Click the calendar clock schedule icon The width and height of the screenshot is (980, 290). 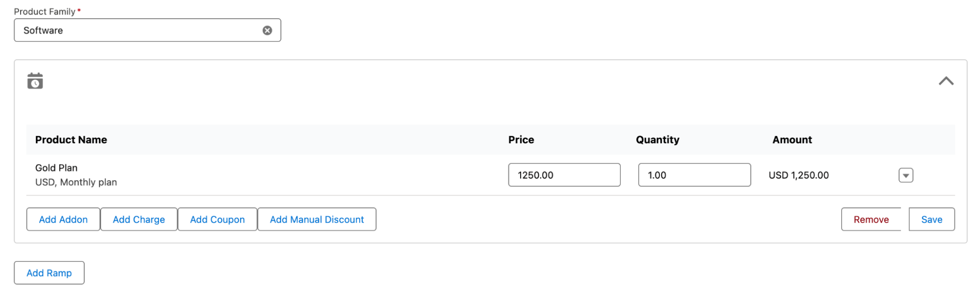click(35, 81)
